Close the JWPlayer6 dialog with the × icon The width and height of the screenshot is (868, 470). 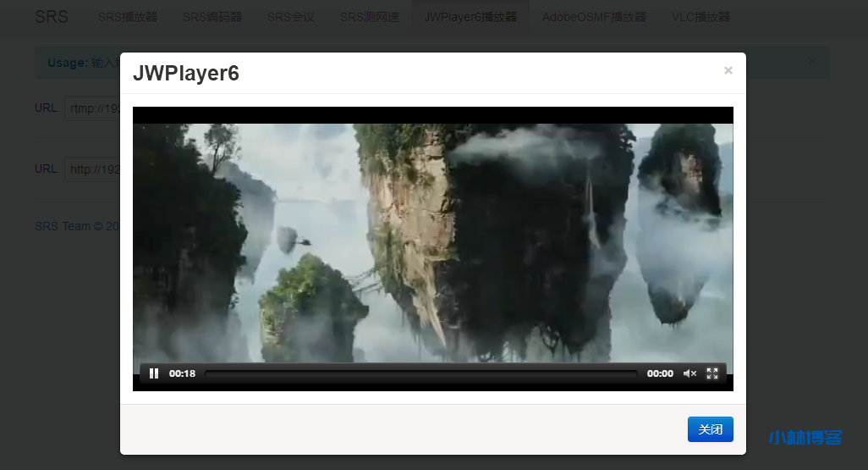pyautogui.click(x=728, y=71)
